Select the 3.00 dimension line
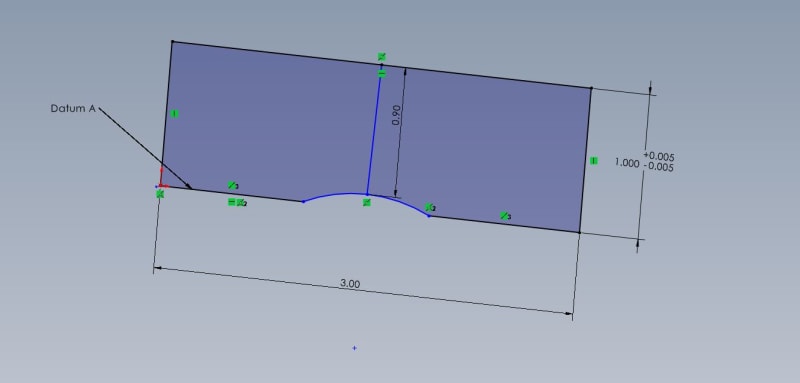 click(x=362, y=291)
